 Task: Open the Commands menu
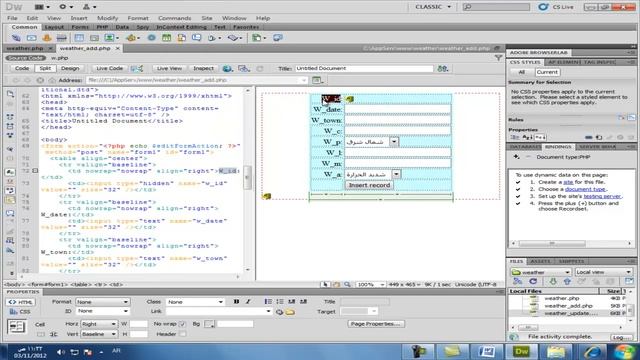pos(174,18)
